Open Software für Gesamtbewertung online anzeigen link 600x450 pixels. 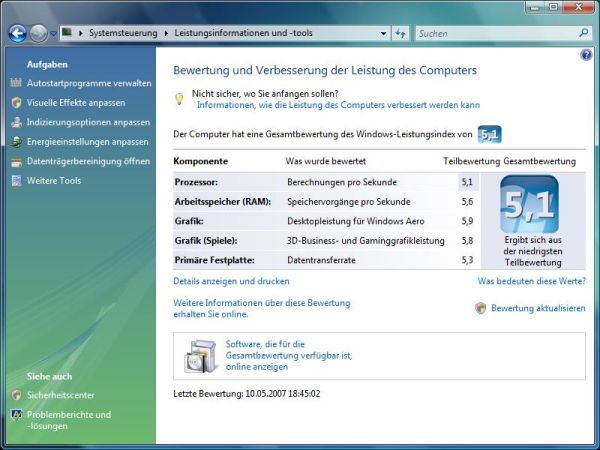click(x=289, y=355)
